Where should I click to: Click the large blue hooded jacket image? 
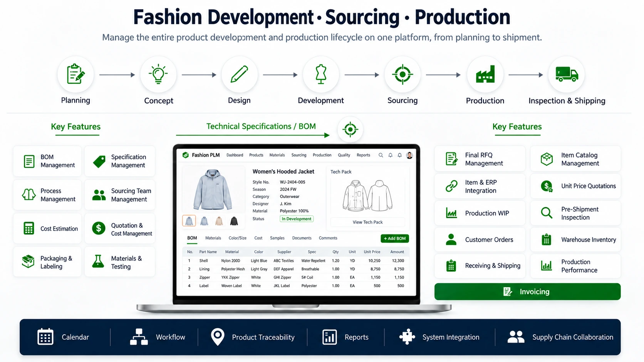[213, 189]
